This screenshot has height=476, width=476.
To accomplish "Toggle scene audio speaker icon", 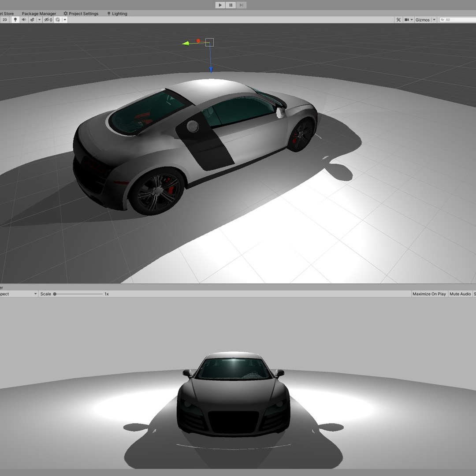I will (24, 20).
